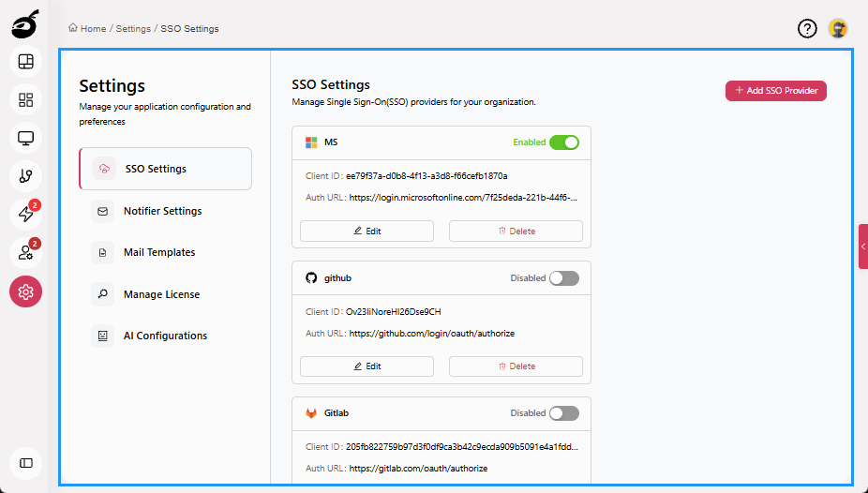Delete the MS provider
Screen dimensions: 868x493
coord(516,232)
